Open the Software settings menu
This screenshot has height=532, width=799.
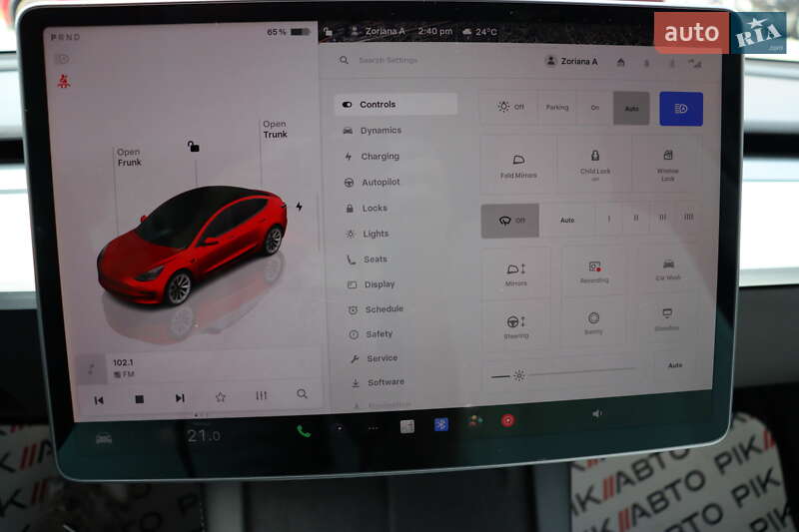tap(379, 382)
